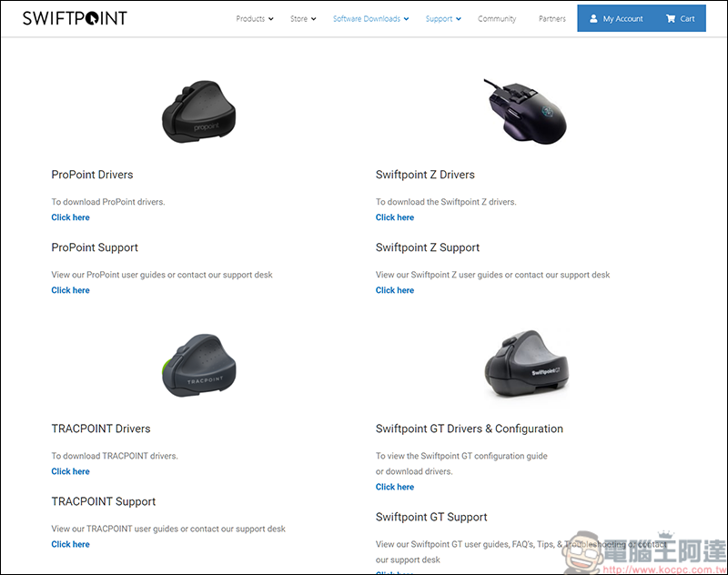Go to the Community page

point(497,18)
